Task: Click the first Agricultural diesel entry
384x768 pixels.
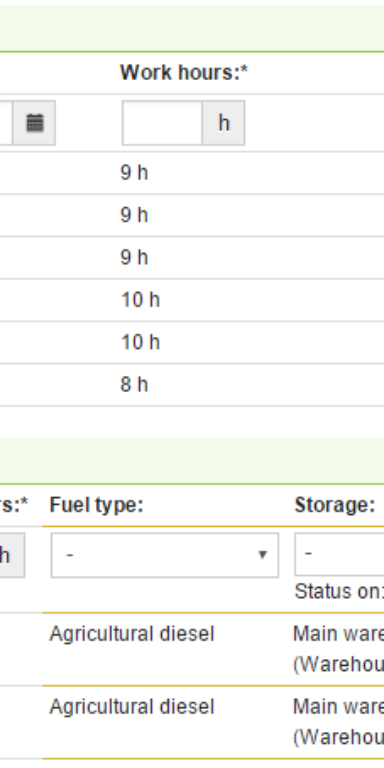Action: click(132, 634)
